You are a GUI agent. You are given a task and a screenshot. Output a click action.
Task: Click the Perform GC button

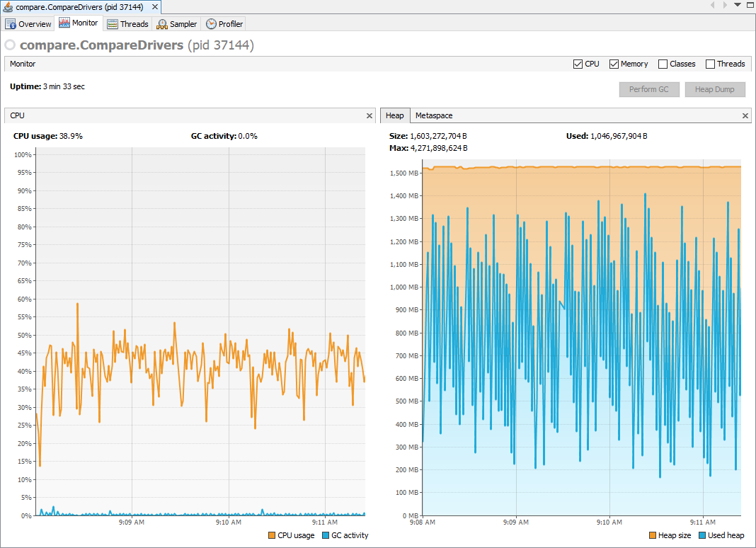pyautogui.click(x=648, y=90)
